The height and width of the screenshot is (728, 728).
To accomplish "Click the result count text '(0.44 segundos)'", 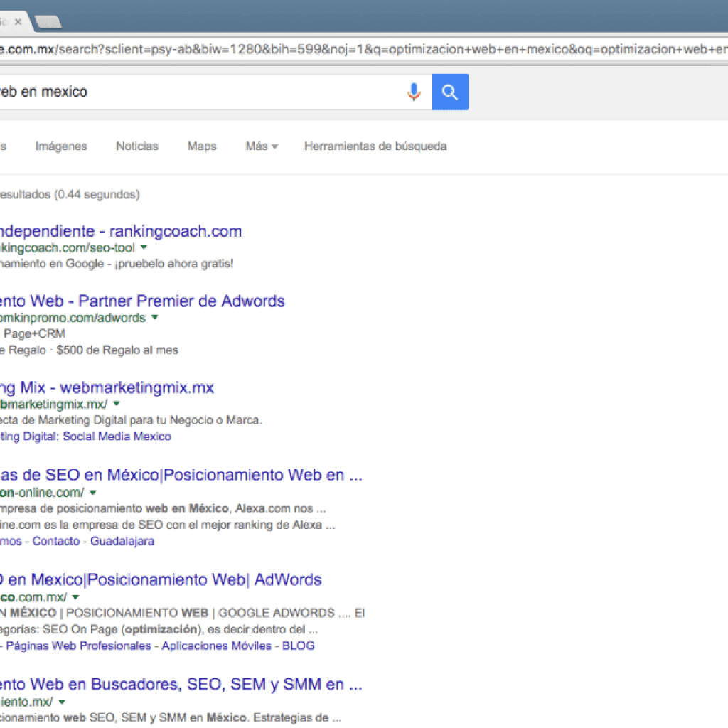I will [97, 195].
